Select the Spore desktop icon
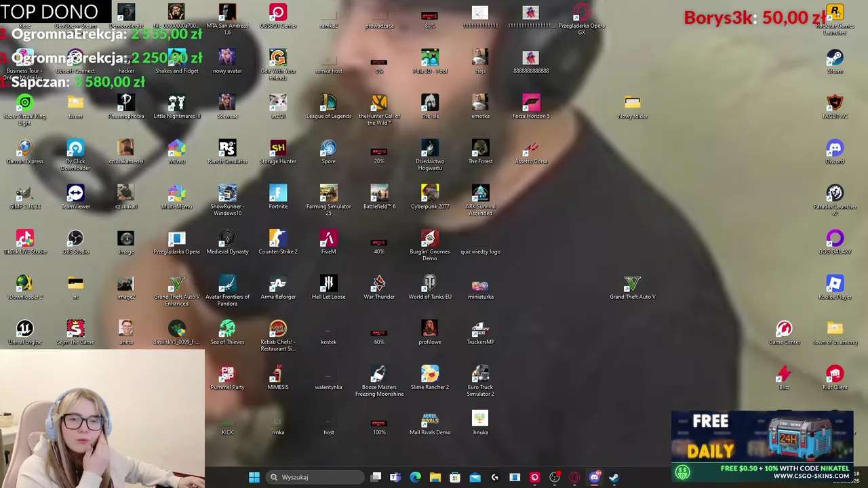The image size is (868, 488). [328, 152]
